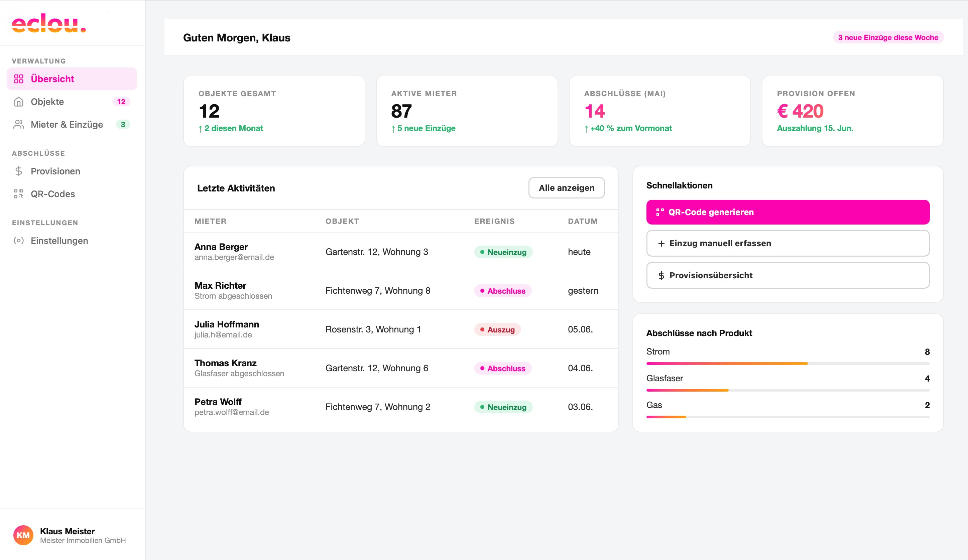This screenshot has width=968, height=560.
Task: Click Fichtenweg 7, Wohnung 8 cell
Action: pyautogui.click(x=378, y=291)
